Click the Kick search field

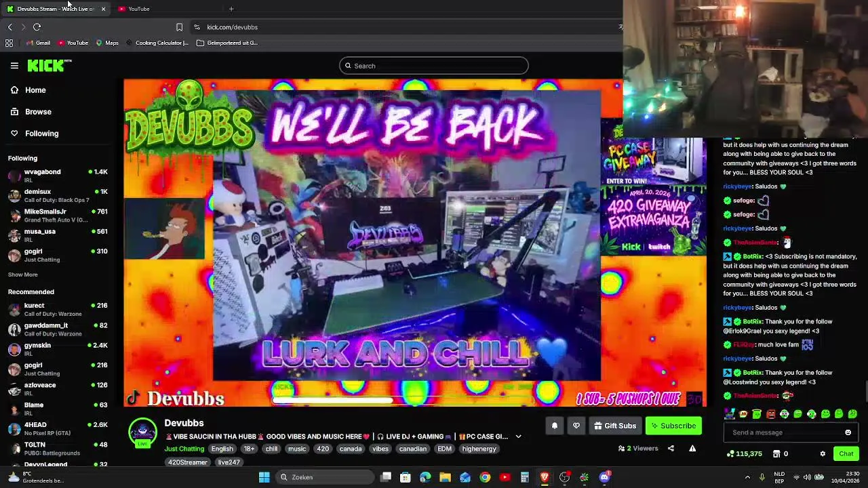point(434,66)
